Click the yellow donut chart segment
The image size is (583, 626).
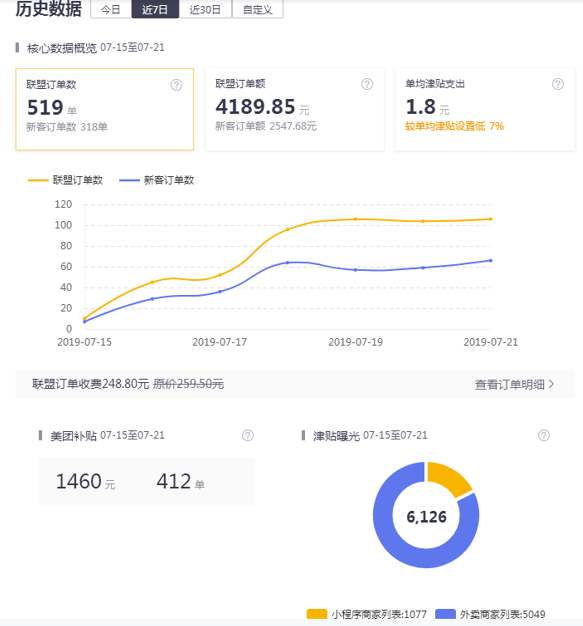point(449,477)
